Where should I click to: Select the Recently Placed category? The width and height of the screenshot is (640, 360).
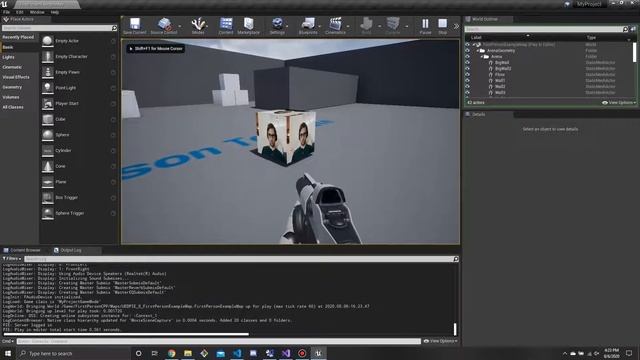coord(18,37)
